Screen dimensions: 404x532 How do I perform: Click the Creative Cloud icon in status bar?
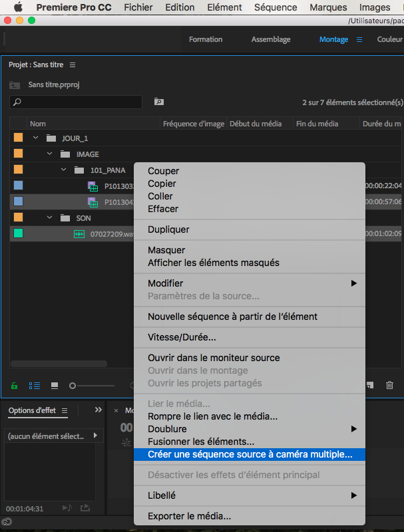coord(7,521)
